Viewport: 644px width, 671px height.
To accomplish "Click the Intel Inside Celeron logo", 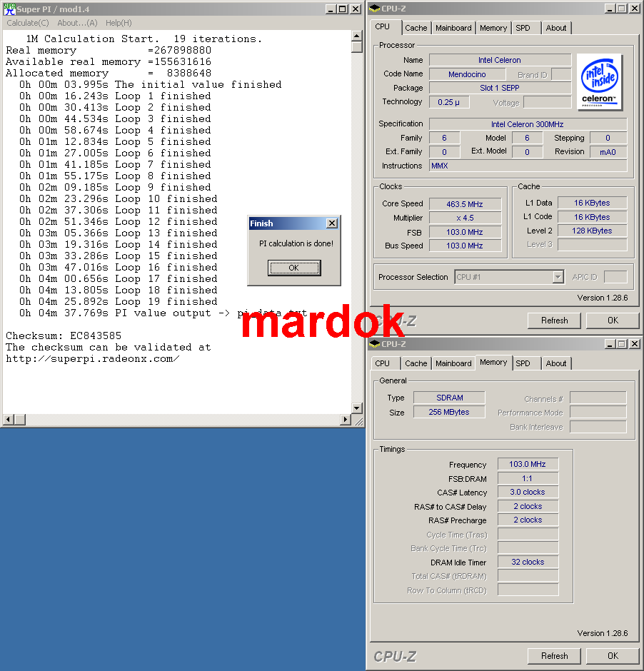I will [599, 82].
